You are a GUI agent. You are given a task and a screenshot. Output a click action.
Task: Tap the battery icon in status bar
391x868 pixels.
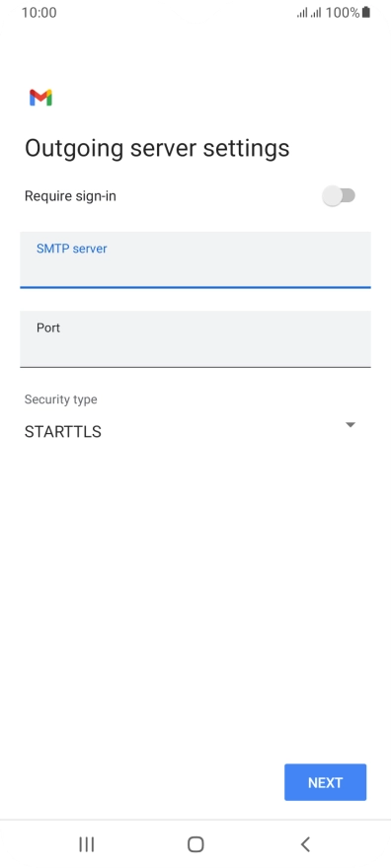click(365, 12)
